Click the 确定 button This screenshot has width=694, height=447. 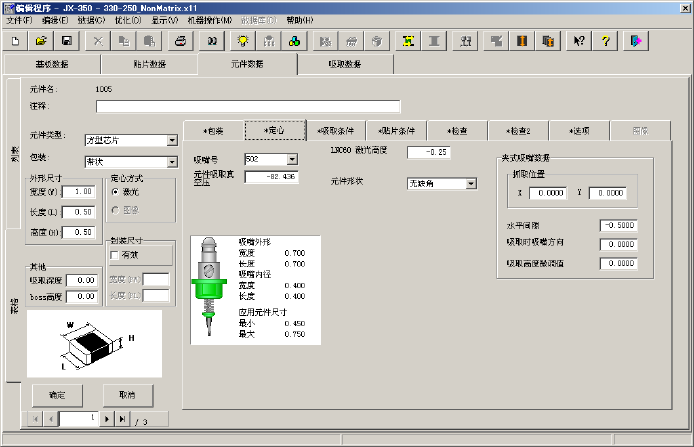(x=57, y=393)
